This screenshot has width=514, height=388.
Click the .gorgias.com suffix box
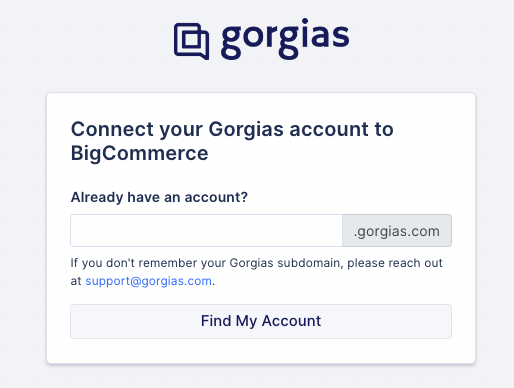point(397,231)
